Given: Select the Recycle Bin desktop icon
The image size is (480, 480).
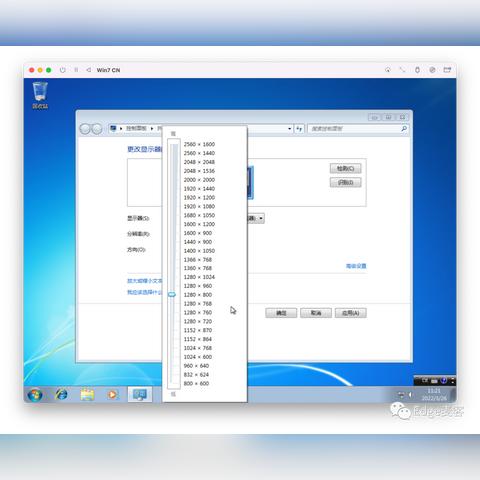Looking at the screenshot, I should [40, 95].
